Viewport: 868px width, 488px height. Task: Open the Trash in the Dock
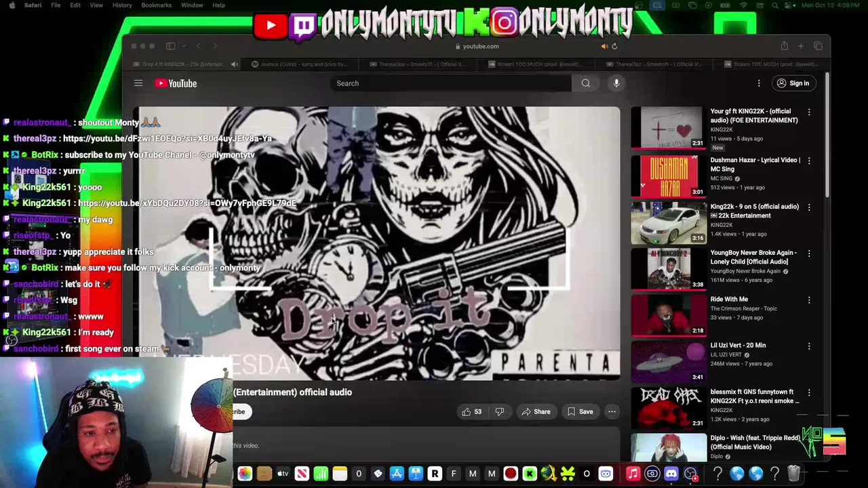tap(794, 474)
